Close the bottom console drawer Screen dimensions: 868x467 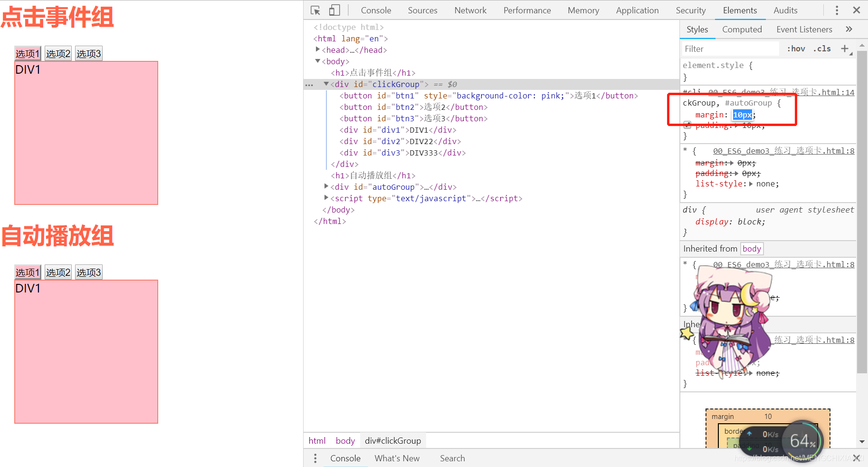pyautogui.click(x=857, y=458)
